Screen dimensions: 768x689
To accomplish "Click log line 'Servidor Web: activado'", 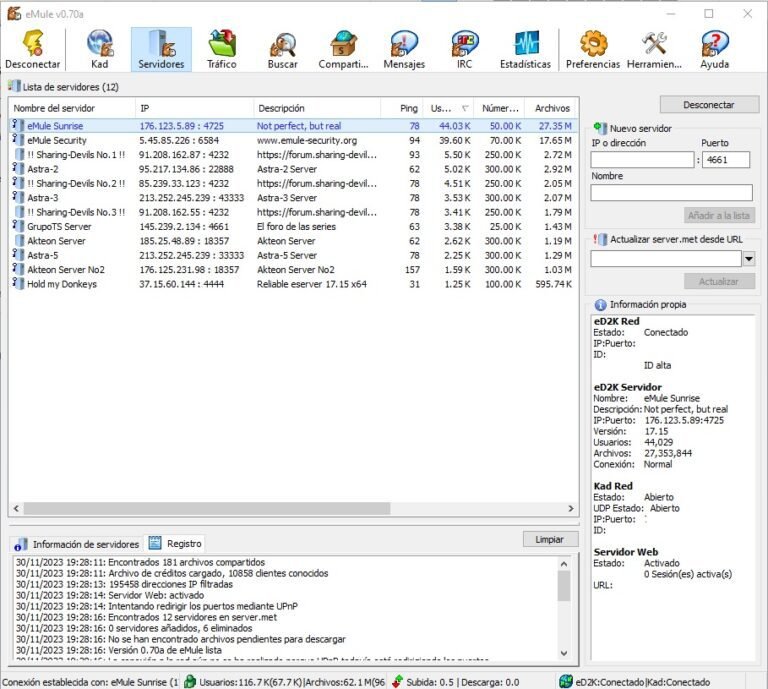I will [x=110, y=595].
